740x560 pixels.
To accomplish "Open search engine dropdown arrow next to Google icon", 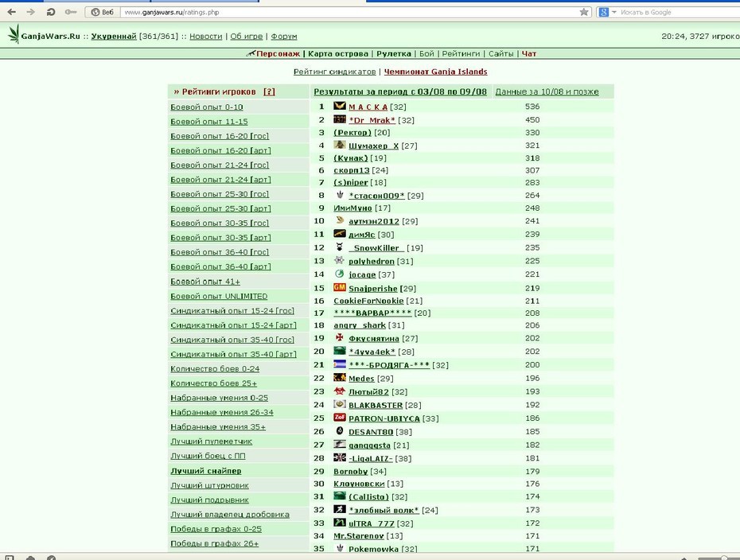I will [614, 12].
